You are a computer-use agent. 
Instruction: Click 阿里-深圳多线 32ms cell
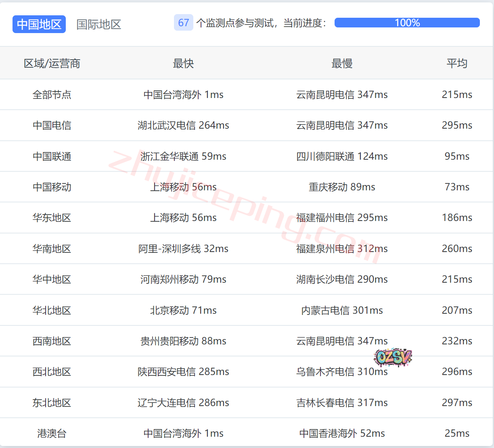click(183, 249)
